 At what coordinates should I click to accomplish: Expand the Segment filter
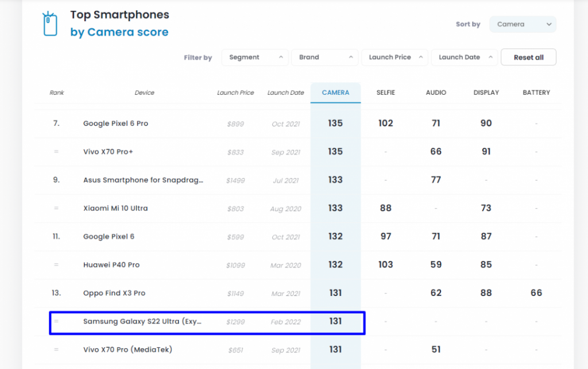(255, 57)
